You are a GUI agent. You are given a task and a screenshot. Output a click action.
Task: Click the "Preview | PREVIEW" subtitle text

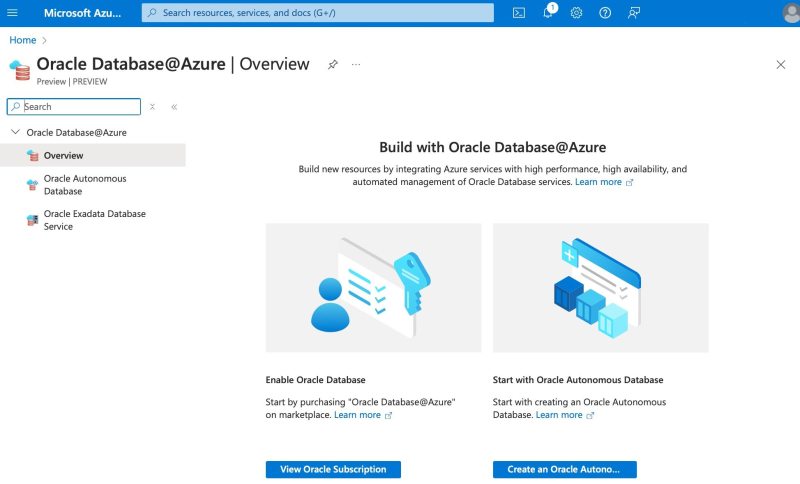tap(72, 82)
